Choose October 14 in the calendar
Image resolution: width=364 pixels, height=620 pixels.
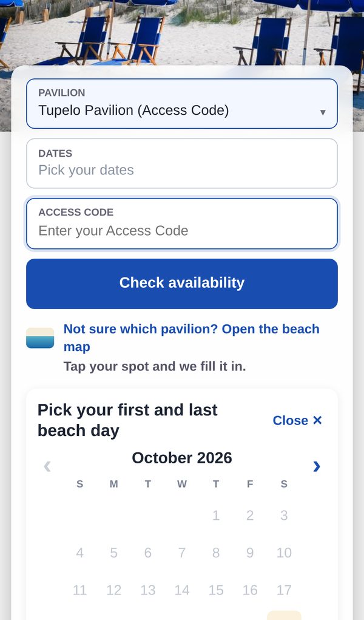(x=182, y=590)
